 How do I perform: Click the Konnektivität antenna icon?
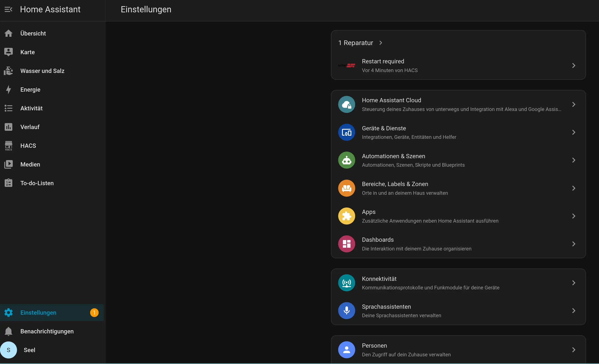pos(346,283)
